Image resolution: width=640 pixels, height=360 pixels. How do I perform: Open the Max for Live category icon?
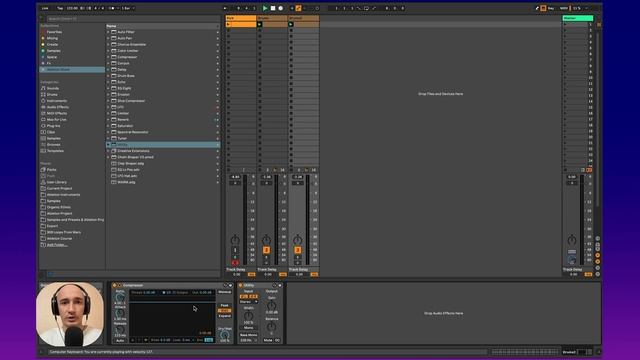[x=43, y=120]
